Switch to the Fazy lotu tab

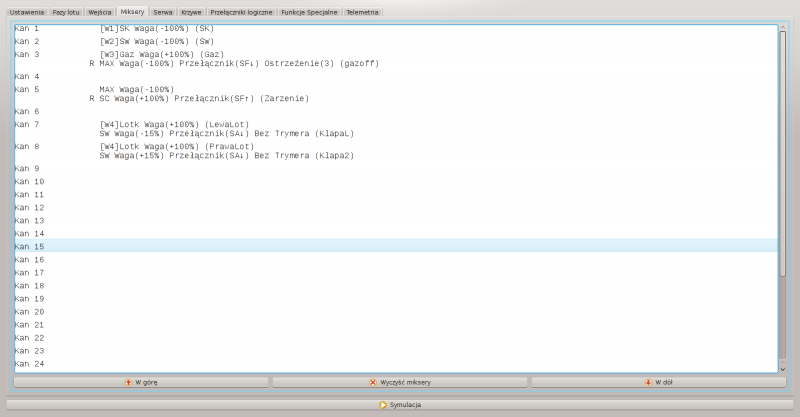coord(67,12)
